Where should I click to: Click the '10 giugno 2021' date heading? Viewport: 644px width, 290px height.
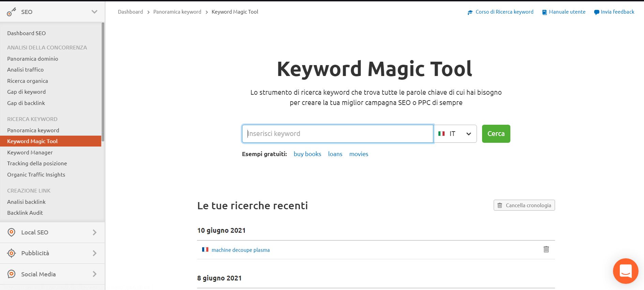tap(221, 230)
